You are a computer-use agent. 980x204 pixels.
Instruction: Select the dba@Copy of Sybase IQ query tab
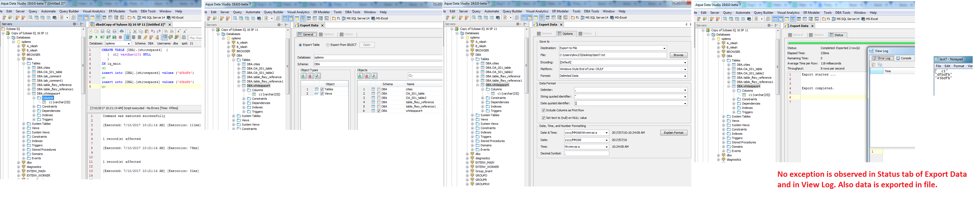[131, 24]
